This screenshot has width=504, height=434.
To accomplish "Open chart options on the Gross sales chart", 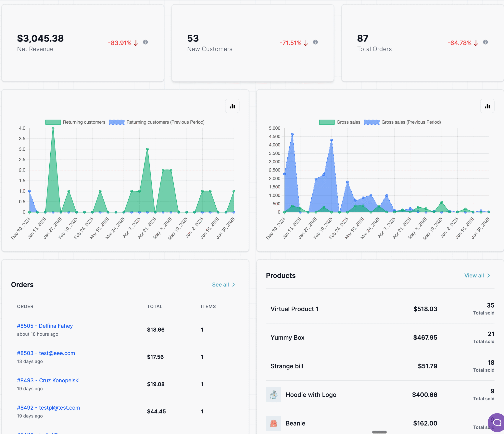I will click(x=487, y=106).
